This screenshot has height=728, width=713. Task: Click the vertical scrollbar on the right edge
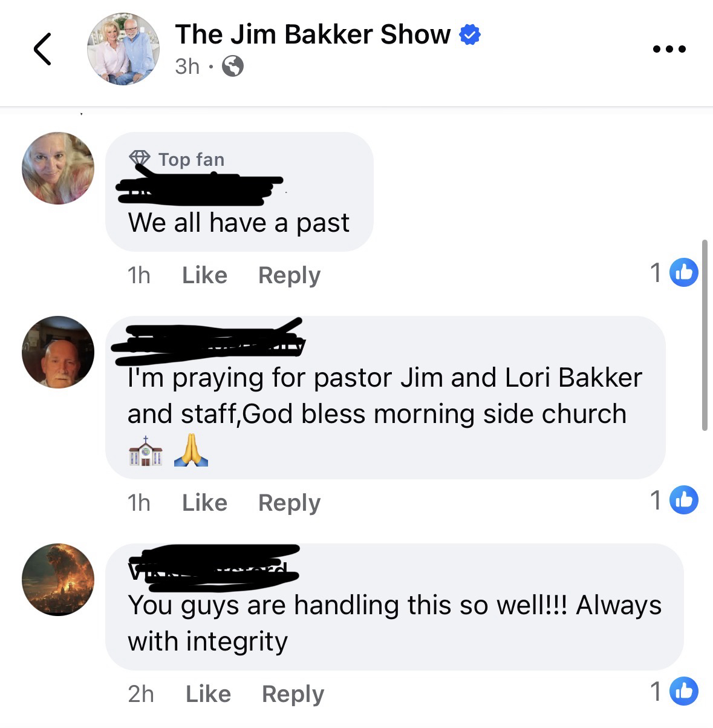705,335
